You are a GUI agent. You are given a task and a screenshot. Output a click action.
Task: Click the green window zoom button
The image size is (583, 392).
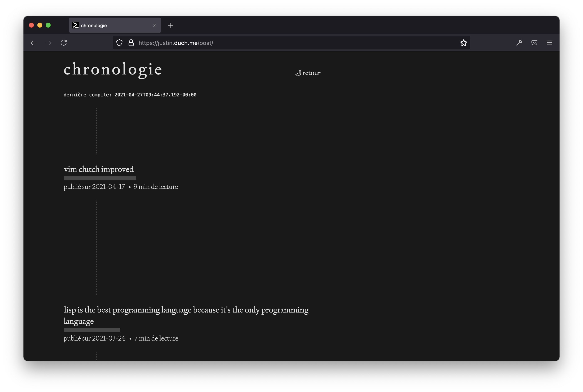click(x=48, y=25)
